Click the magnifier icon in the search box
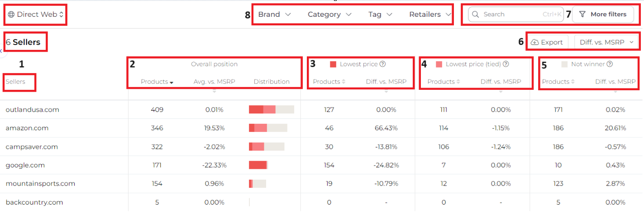644x215 pixels. [475, 15]
